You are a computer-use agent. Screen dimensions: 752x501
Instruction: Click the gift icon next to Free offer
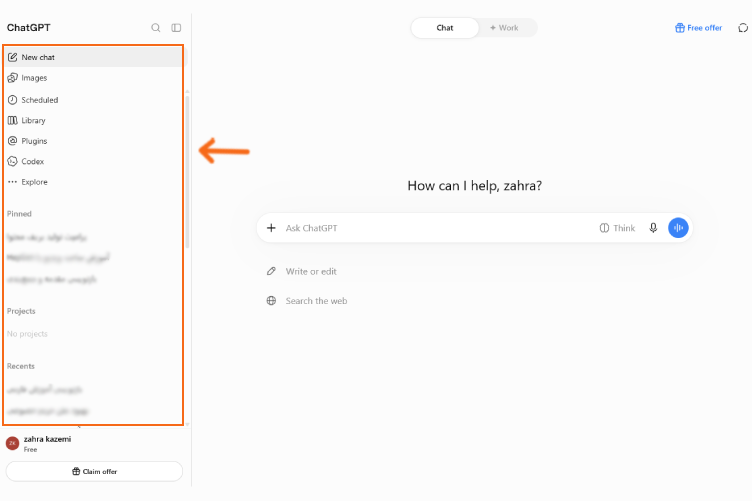[680, 28]
